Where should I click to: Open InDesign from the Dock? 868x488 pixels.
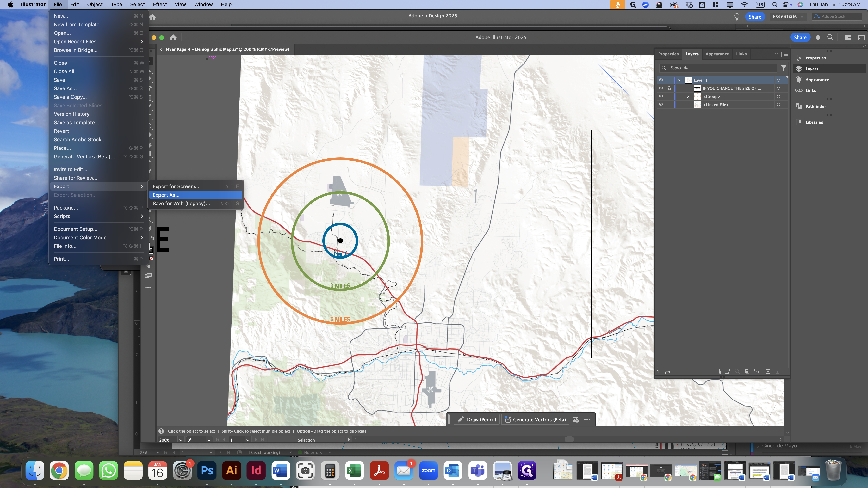[256, 471]
